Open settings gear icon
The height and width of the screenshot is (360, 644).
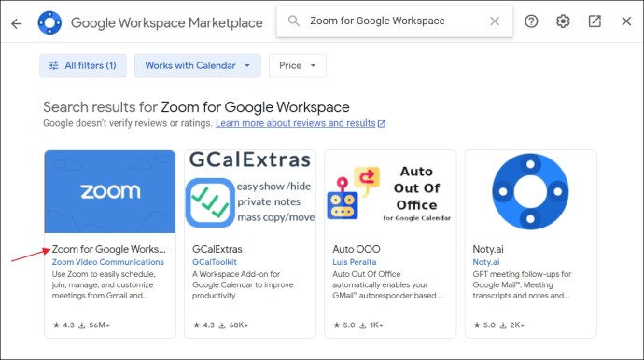(x=563, y=21)
